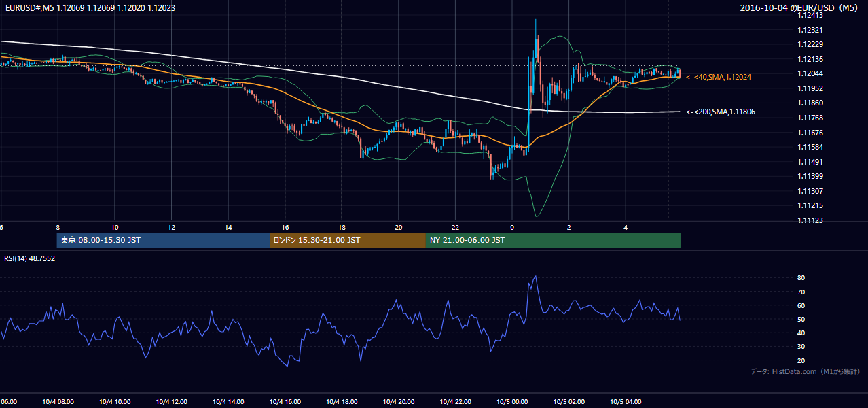Click the date label 10/5 02:00
This screenshot has width=868, height=408.
click(569, 402)
